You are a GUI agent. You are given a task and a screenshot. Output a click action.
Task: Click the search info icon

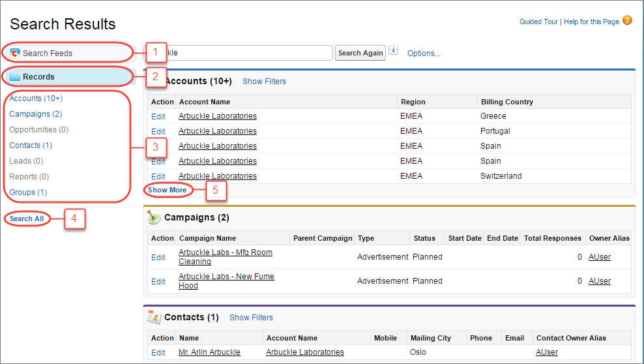point(393,50)
